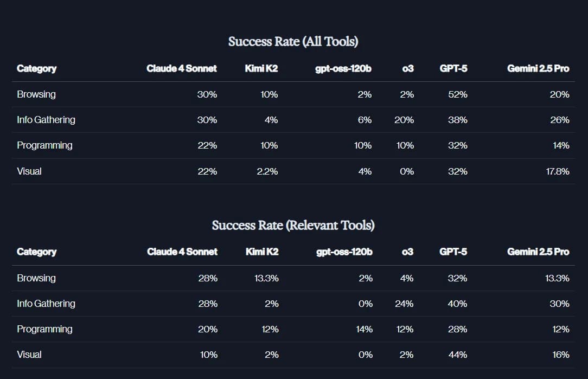588x379 pixels.
Task: Click Kimi K2's 2.2% Visual value
Action: [x=267, y=171]
